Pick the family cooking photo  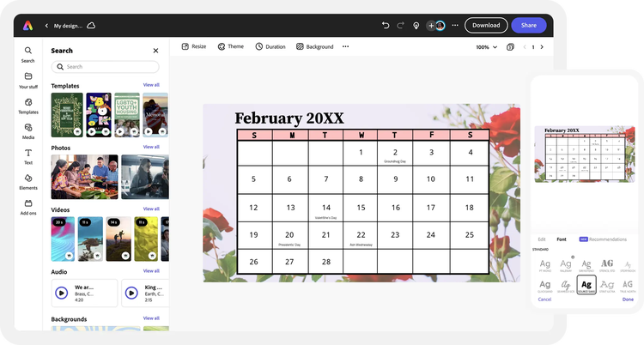coord(84,177)
